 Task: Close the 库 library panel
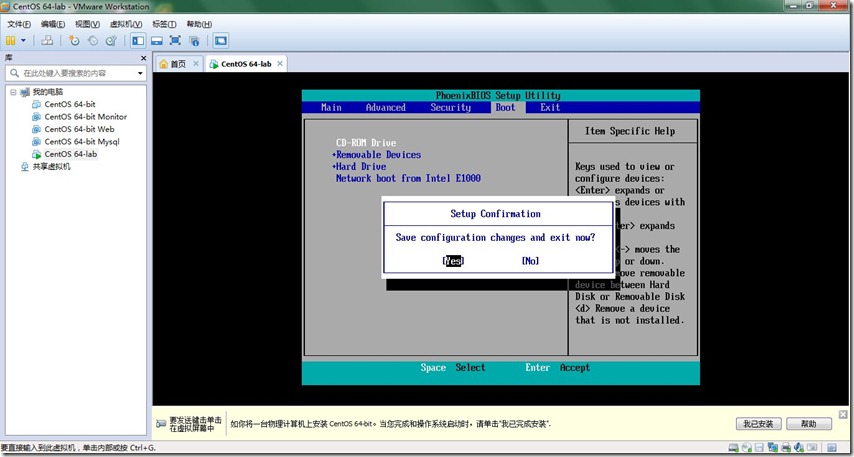[143, 58]
